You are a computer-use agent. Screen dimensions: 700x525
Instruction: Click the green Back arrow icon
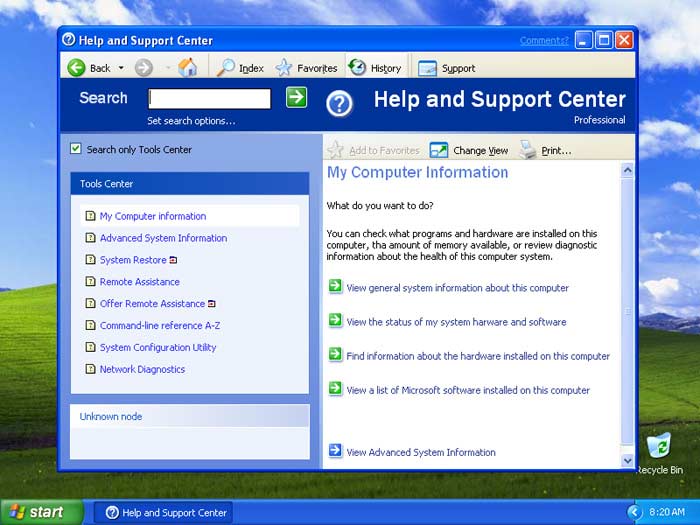[x=76, y=68]
